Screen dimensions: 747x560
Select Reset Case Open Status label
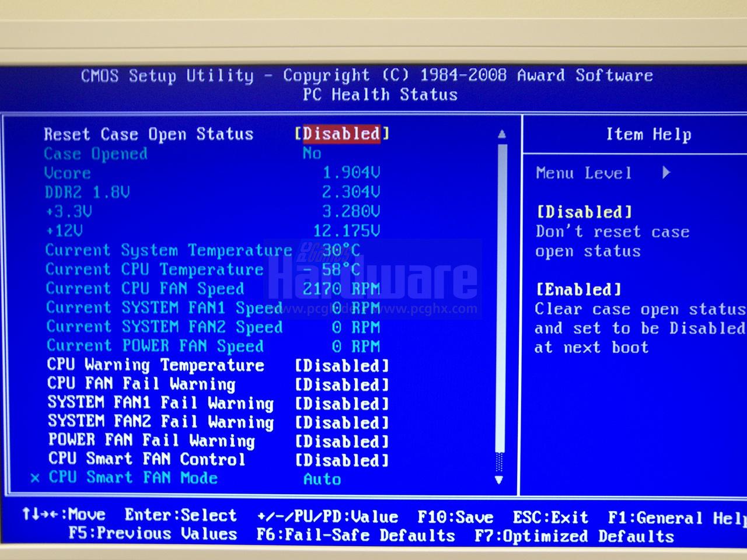pyautogui.click(x=149, y=134)
